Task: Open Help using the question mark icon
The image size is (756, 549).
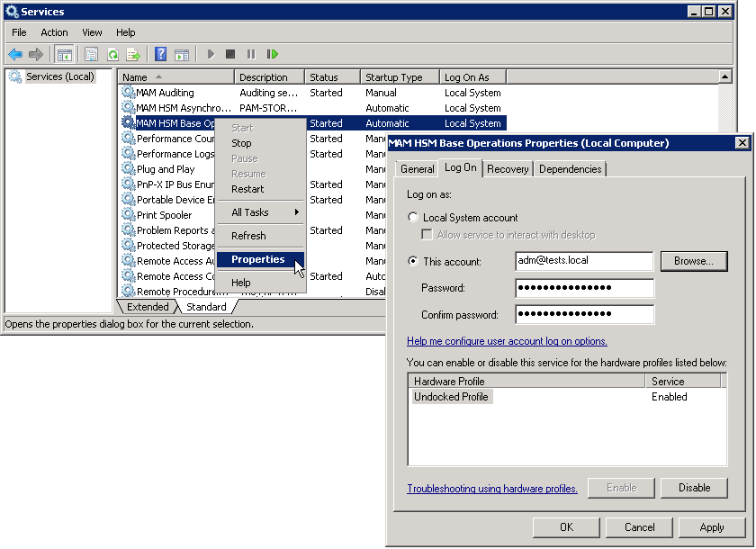Action: (x=160, y=55)
